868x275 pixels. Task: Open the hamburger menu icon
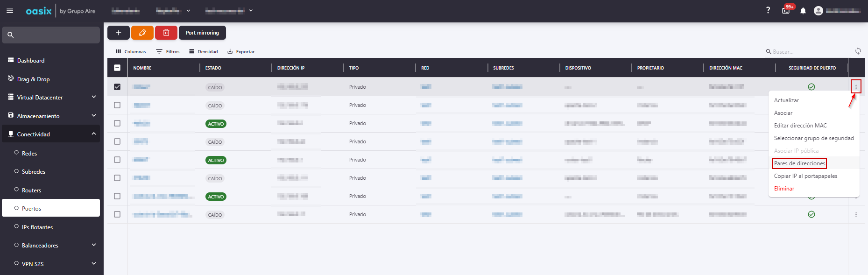10,11
